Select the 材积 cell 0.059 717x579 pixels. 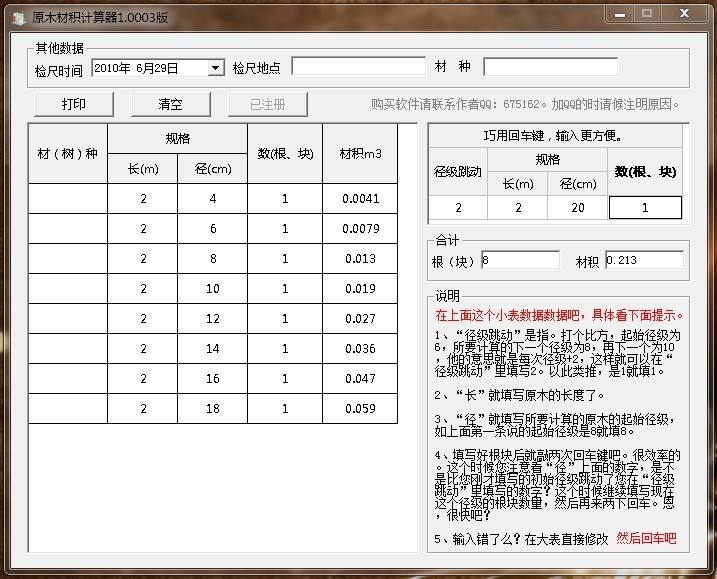pyautogui.click(x=360, y=408)
